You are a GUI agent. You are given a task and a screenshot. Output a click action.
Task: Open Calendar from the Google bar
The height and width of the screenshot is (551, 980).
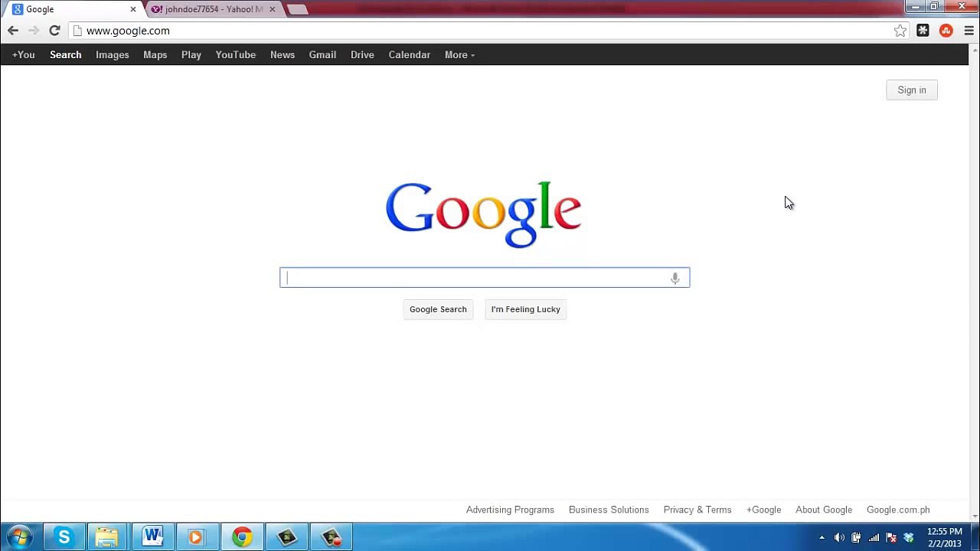[x=409, y=55]
